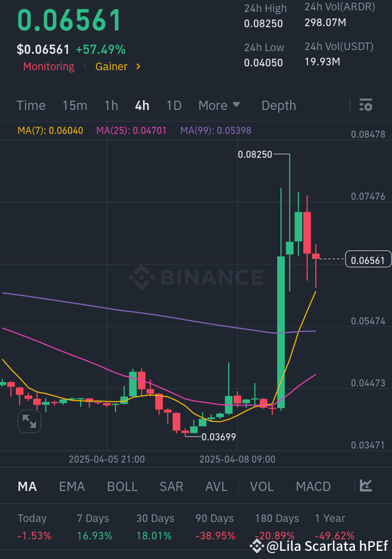
Task: Open Gainer arrow chevron
Action: (138, 66)
